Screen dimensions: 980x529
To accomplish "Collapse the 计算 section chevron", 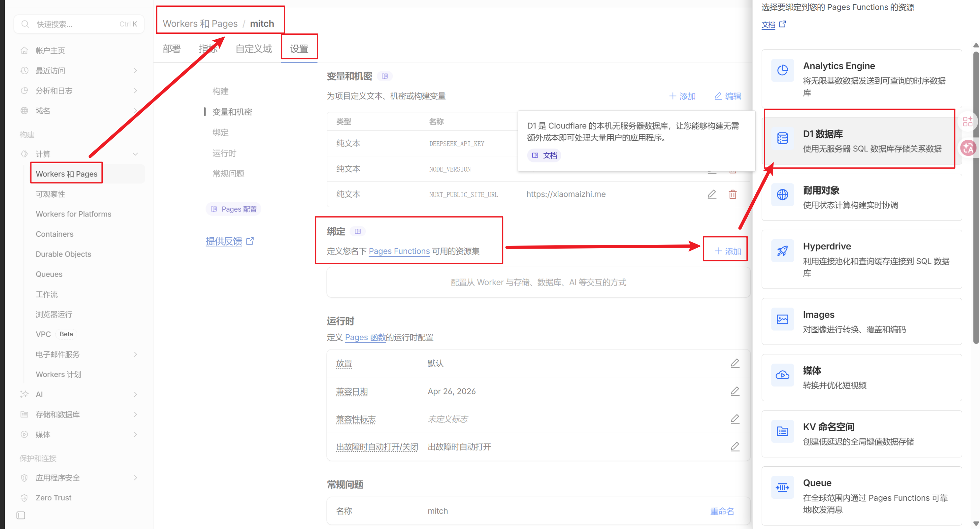I will [x=135, y=154].
